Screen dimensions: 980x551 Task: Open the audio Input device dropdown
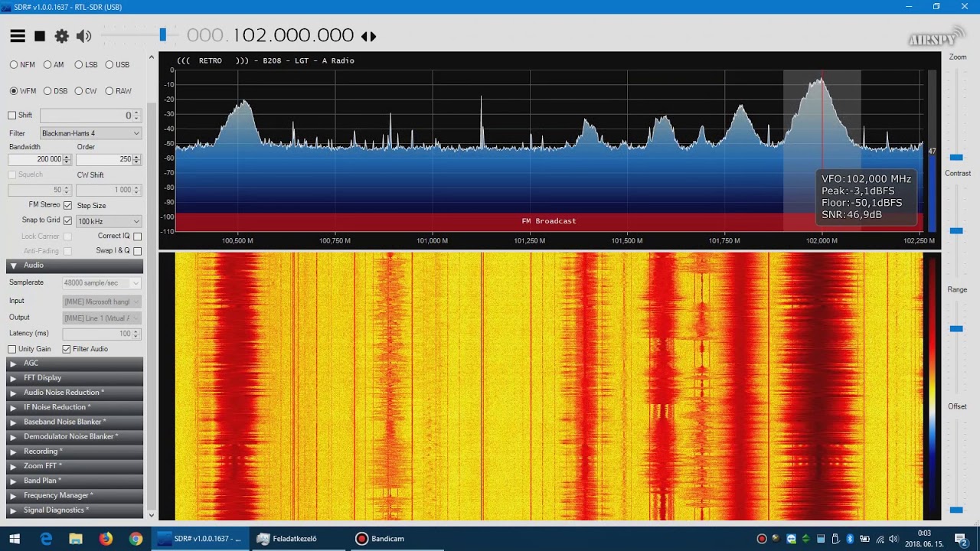[x=102, y=302]
